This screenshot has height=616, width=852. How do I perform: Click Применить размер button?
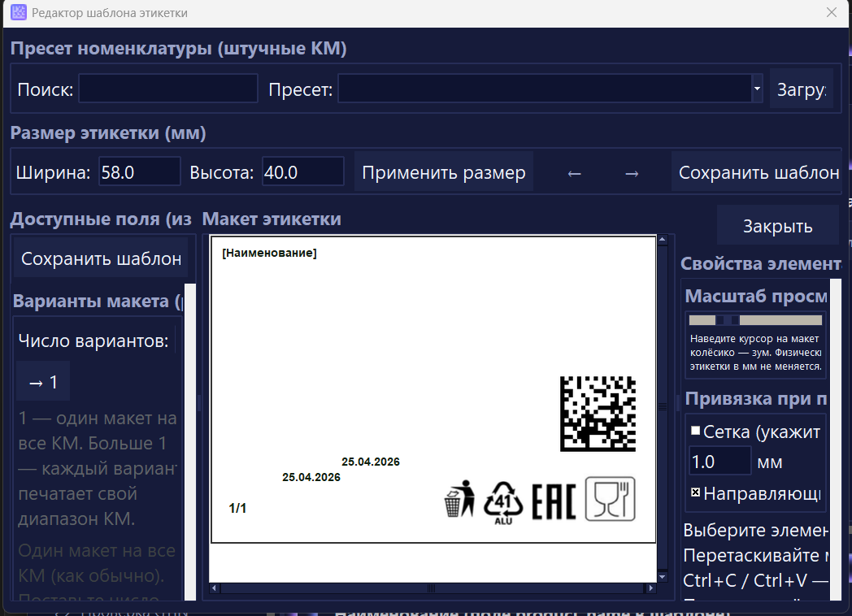443,172
